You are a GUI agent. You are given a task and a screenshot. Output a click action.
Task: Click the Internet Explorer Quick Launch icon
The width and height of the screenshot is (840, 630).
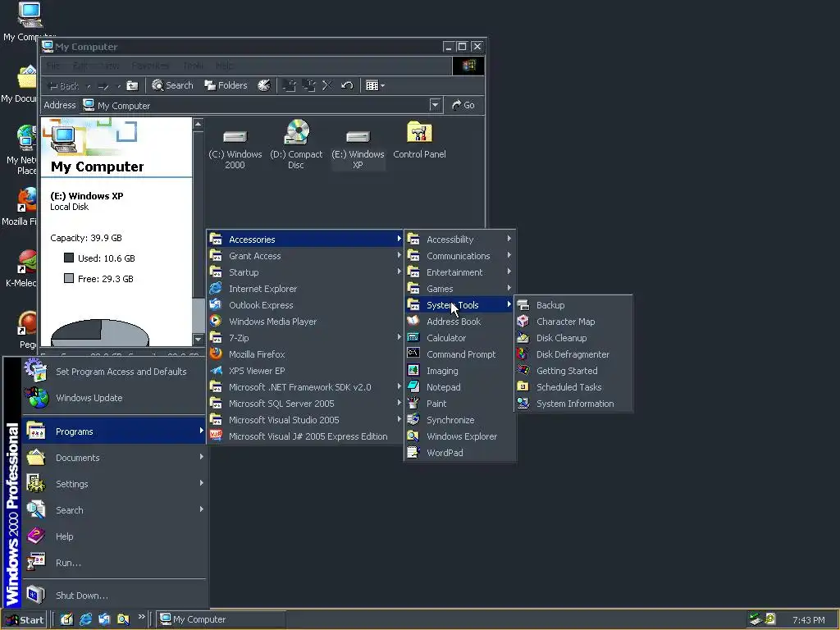point(85,619)
